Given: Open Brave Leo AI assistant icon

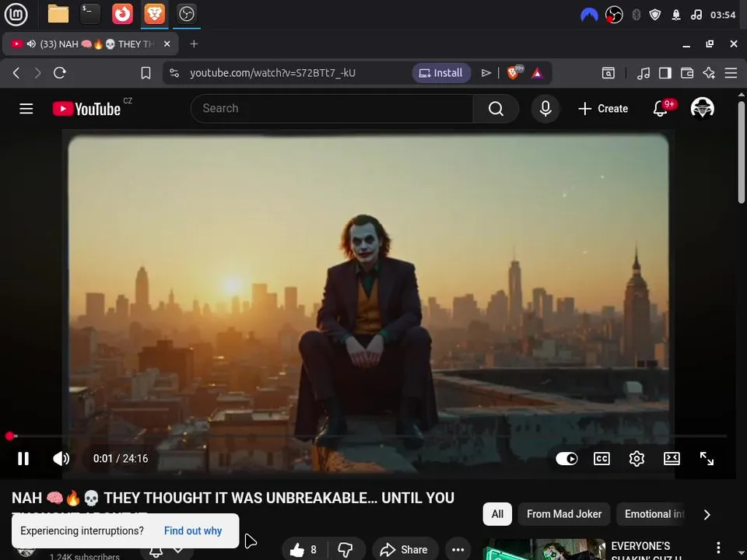Looking at the screenshot, I should [x=709, y=73].
